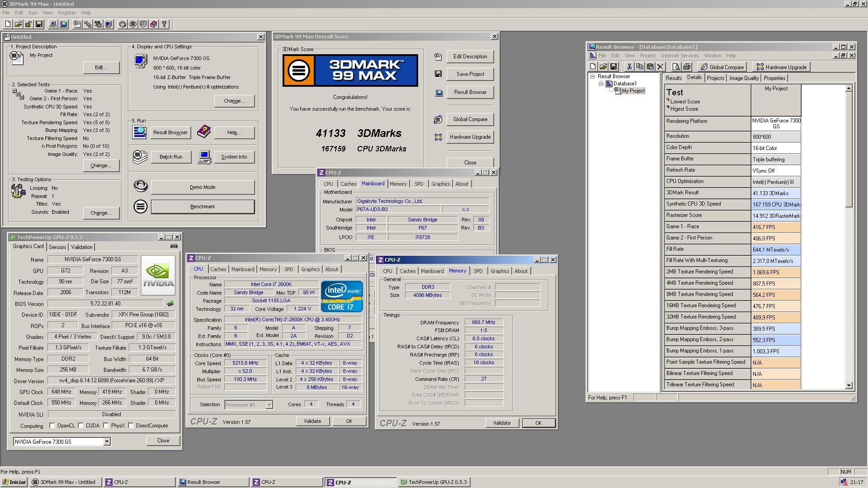Click the Open project folder icon in 3DMark toolbar
Viewport: 868px width, 488px height.
click(x=18, y=24)
